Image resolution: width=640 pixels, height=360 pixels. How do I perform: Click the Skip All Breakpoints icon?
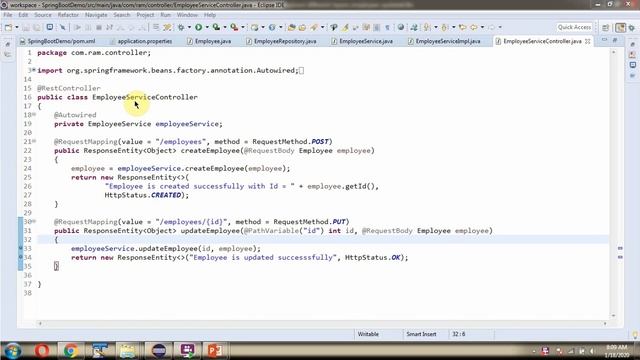coord(62,27)
